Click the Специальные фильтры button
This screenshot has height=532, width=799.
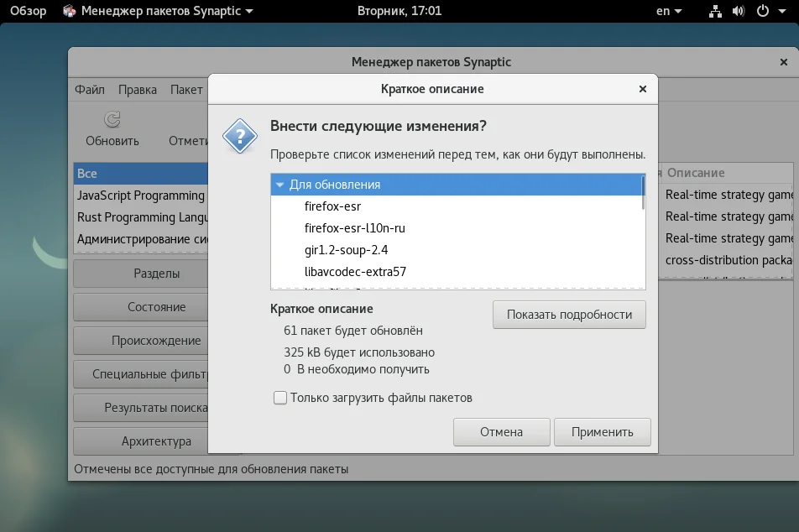pyautogui.click(x=141, y=374)
